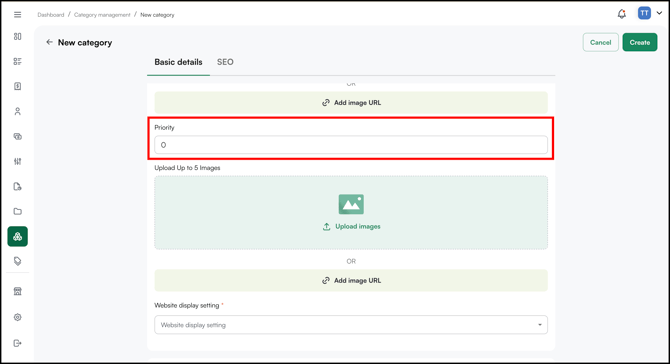Open the Website display setting dropdown
This screenshot has width=670, height=364.
[x=351, y=325]
